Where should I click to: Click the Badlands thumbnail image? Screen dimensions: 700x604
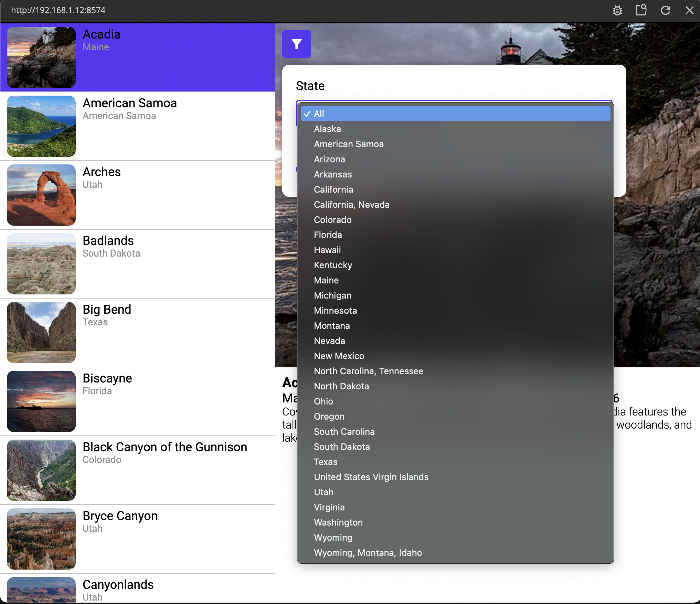click(x=41, y=264)
